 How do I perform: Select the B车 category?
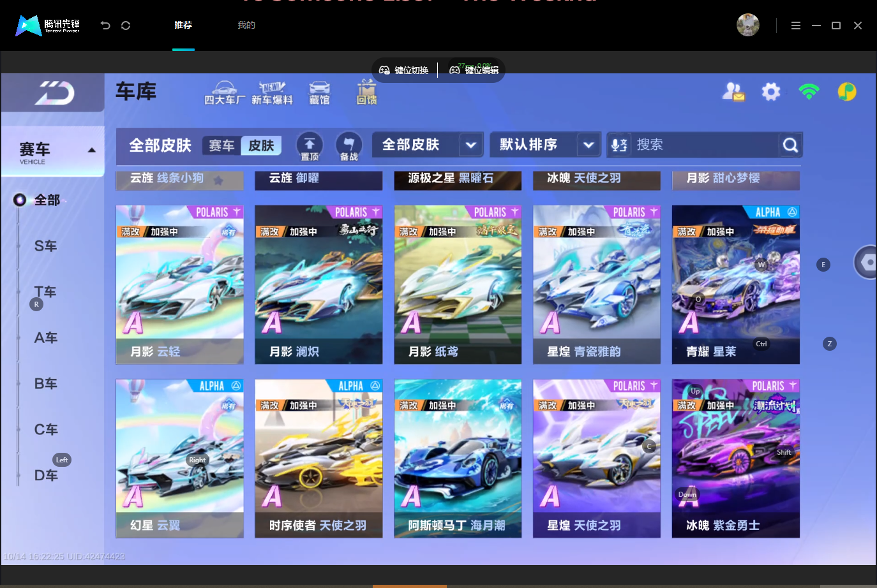click(x=46, y=384)
